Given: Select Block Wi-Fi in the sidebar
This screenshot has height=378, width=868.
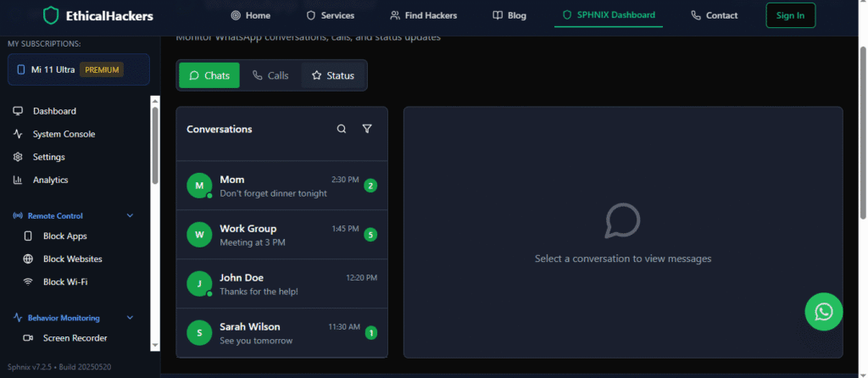Looking at the screenshot, I should [x=64, y=281].
